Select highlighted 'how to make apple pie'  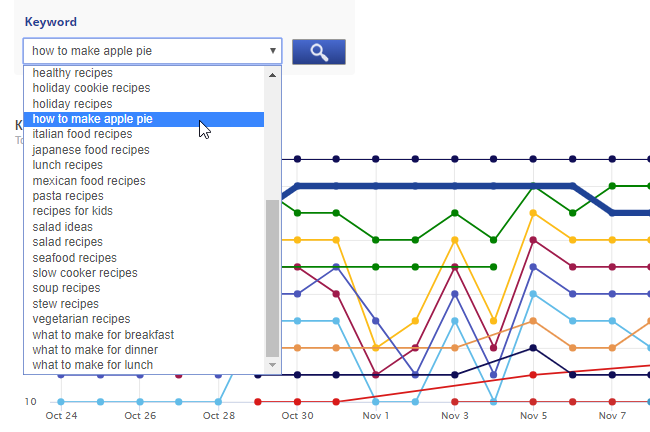(92, 119)
